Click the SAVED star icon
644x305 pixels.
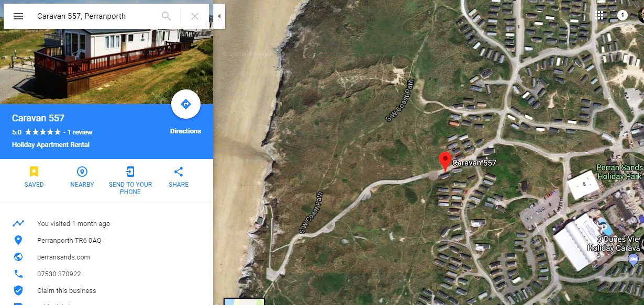pos(34,172)
